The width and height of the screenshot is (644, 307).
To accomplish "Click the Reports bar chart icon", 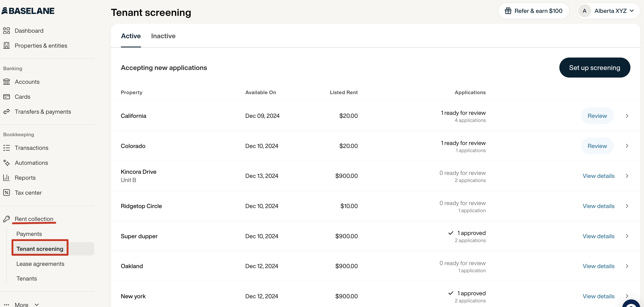I will point(6,178).
